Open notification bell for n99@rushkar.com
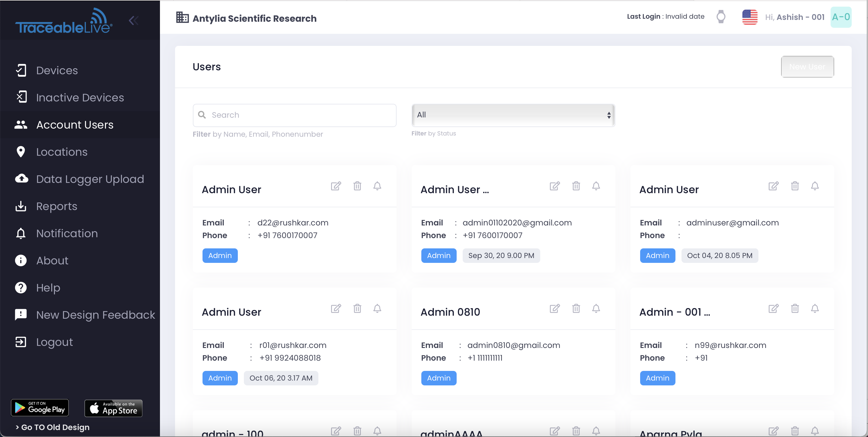 pos(815,309)
